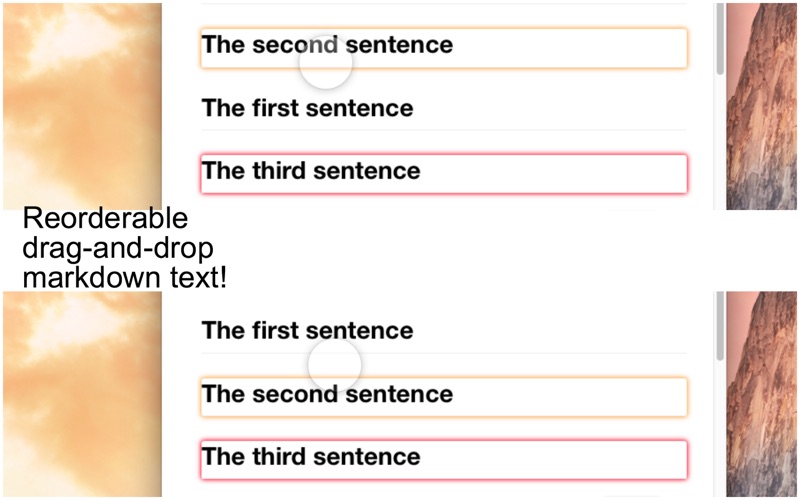Click the divider line under the lower first sentence
Screen dimensions: 800x500
444,353
